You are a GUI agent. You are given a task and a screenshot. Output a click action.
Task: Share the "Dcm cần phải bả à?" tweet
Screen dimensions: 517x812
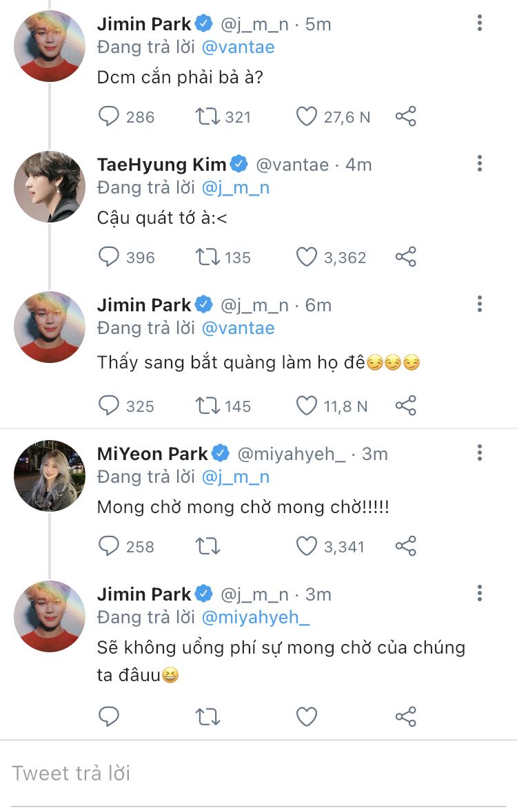tap(406, 116)
